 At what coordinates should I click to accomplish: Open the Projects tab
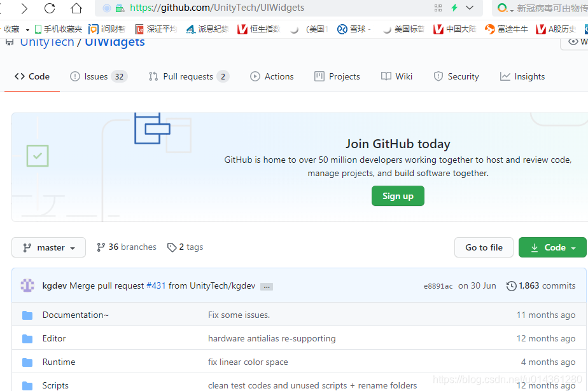tap(337, 76)
